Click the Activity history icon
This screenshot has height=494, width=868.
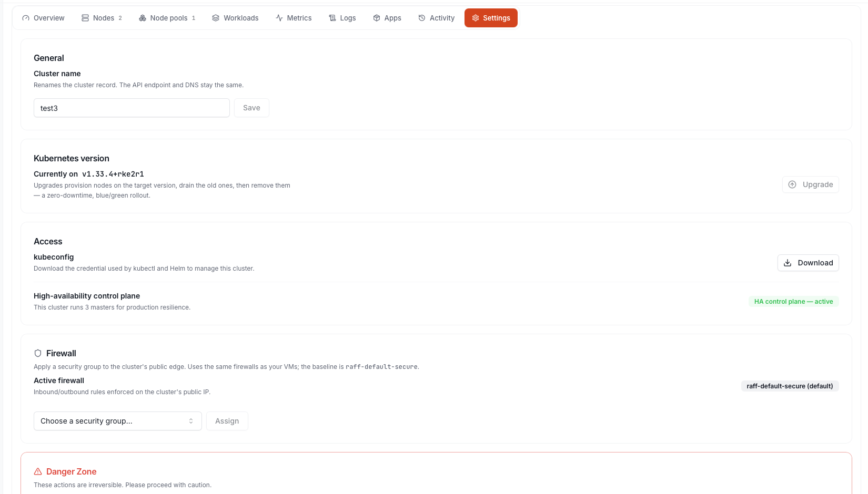pyautogui.click(x=422, y=18)
